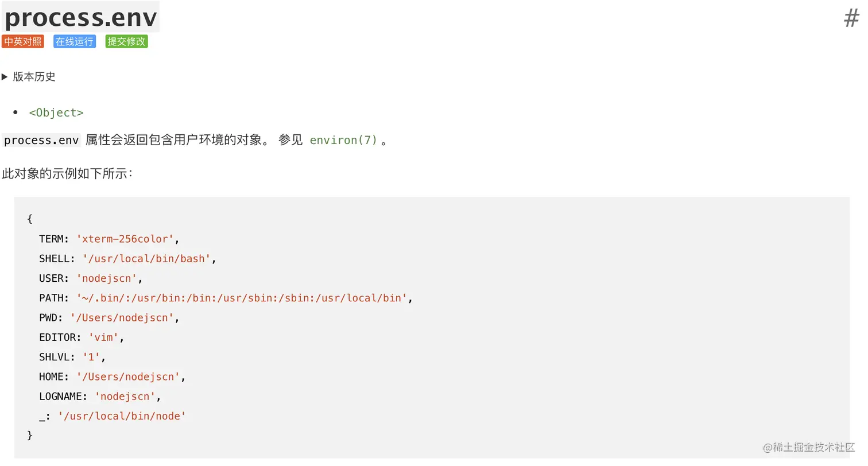This screenshot has width=868, height=466.
Task: Expand the 版本历史 disclosure triangle
Action: pyautogui.click(x=5, y=77)
